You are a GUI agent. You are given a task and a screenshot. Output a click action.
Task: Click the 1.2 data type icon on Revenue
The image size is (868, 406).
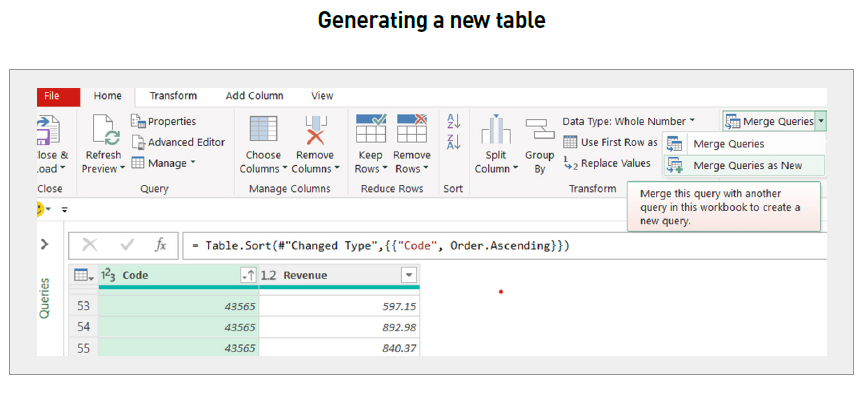pyautogui.click(x=268, y=275)
